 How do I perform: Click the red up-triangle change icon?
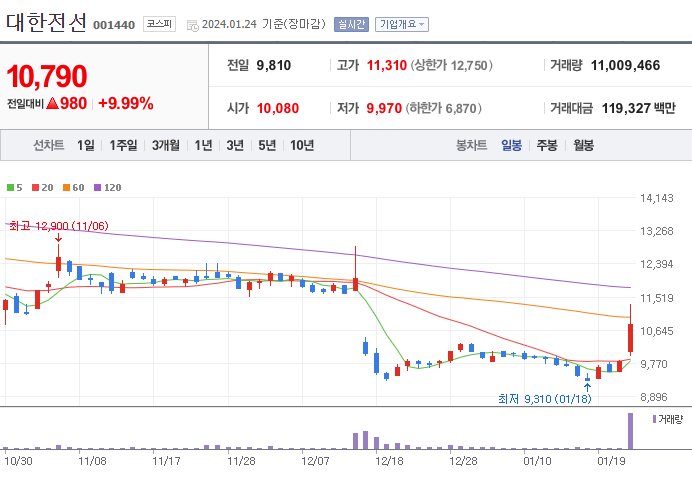(x=53, y=103)
